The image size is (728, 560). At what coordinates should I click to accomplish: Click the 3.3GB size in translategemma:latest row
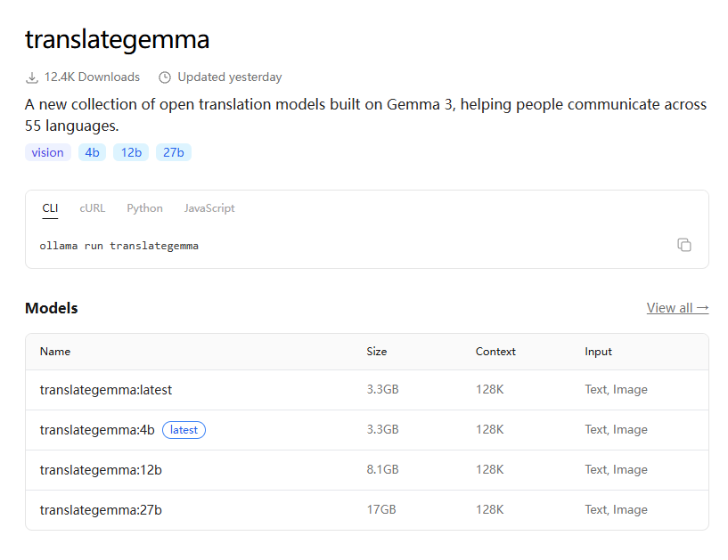coord(382,389)
